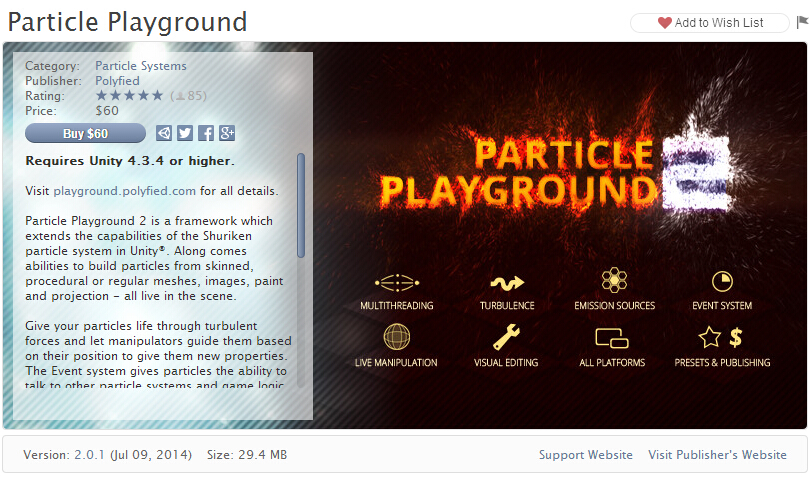The height and width of the screenshot is (477, 810).
Task: Share on Facebook icon
Action: pos(206,133)
